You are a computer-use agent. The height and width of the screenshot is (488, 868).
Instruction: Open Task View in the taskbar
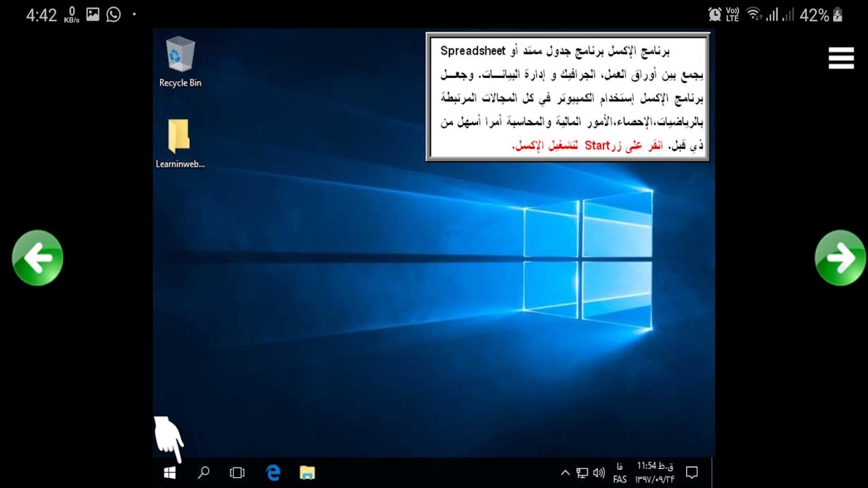pyautogui.click(x=237, y=473)
